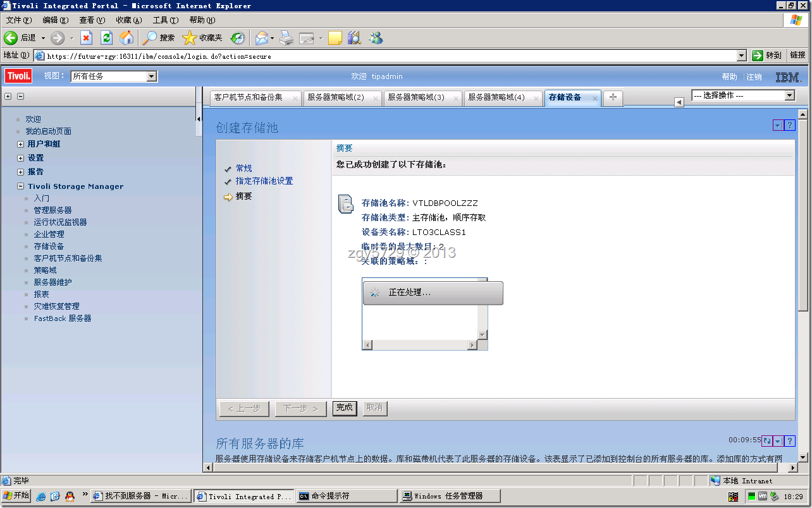Expand 用户和组 tree node

(21, 144)
